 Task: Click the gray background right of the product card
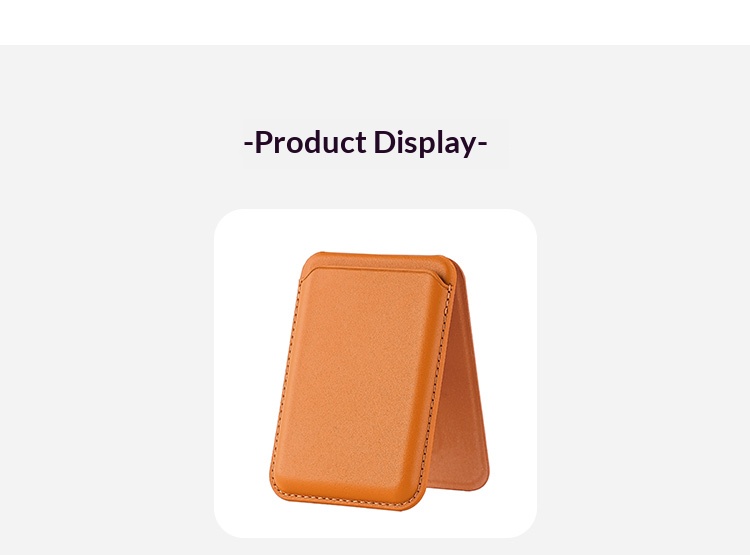click(643, 373)
